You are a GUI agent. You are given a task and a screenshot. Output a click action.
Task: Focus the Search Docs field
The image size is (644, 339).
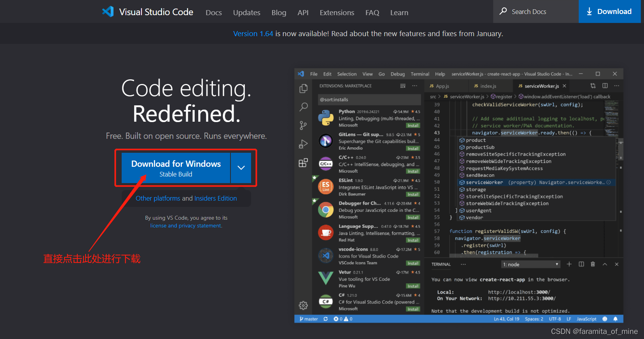(x=536, y=11)
